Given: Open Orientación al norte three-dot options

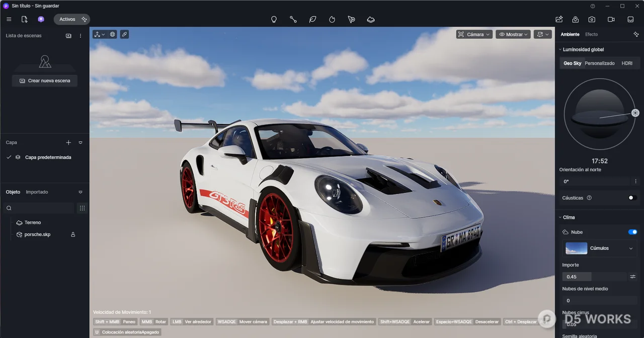Looking at the screenshot, I should tap(636, 181).
